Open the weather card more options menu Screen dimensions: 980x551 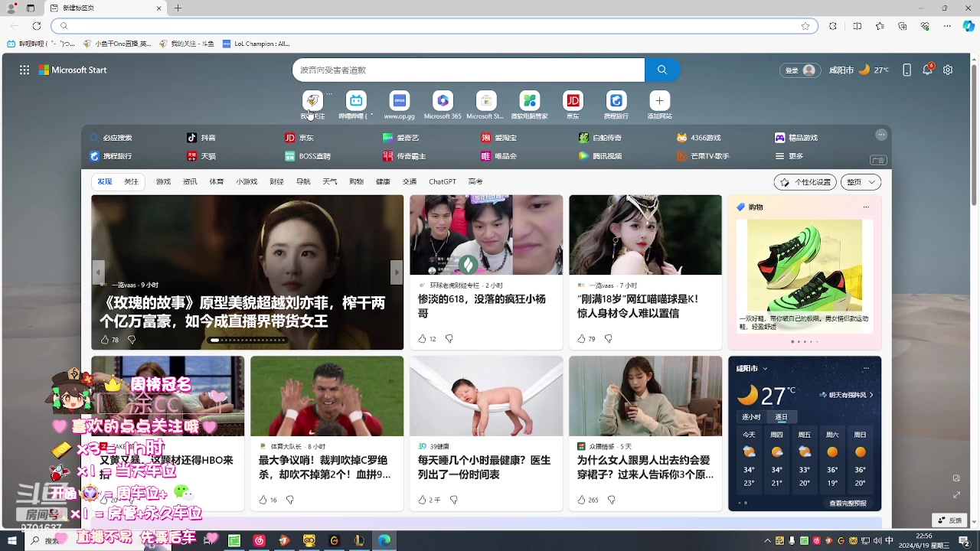[866, 368]
